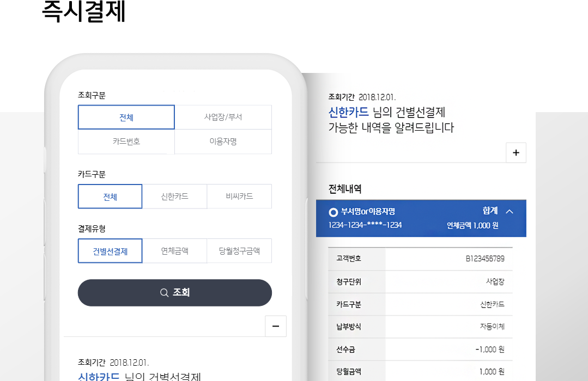Image resolution: width=588 pixels, height=381 pixels.
Task: Click the 카드구분 row label in table
Action: click(x=348, y=304)
